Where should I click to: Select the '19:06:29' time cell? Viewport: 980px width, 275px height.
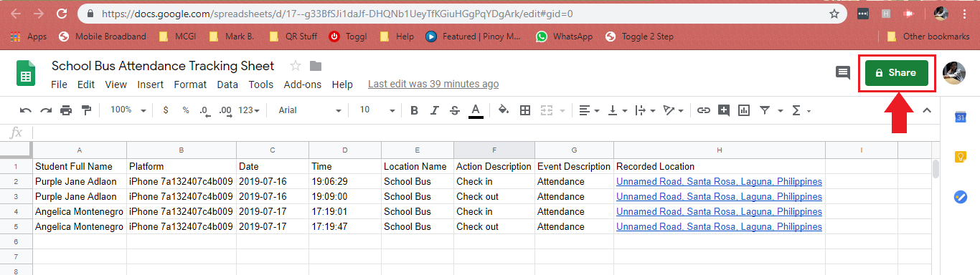[345, 182]
